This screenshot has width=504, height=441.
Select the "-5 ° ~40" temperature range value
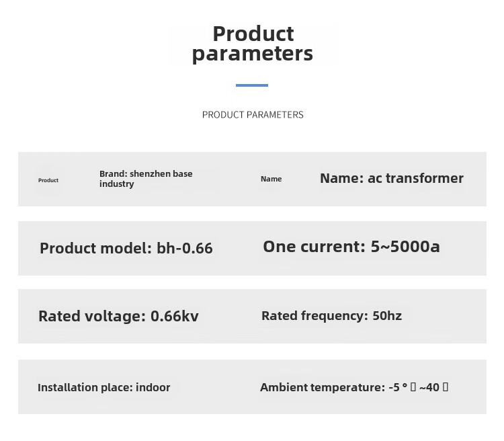[418, 387]
